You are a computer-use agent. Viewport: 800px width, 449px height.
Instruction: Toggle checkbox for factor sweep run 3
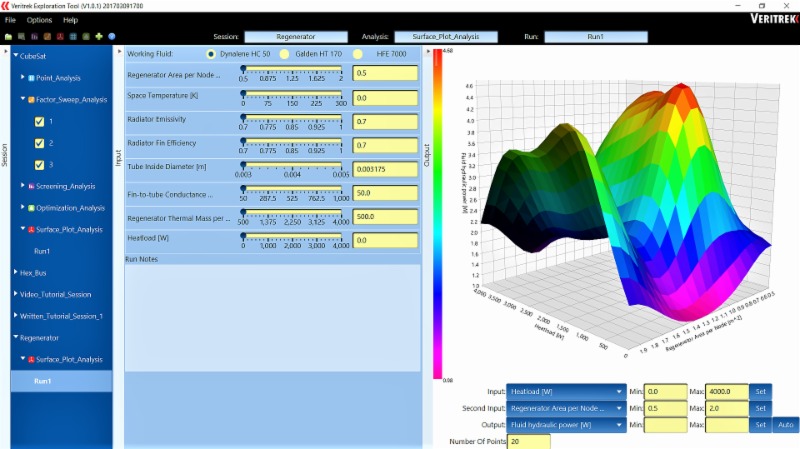point(39,165)
